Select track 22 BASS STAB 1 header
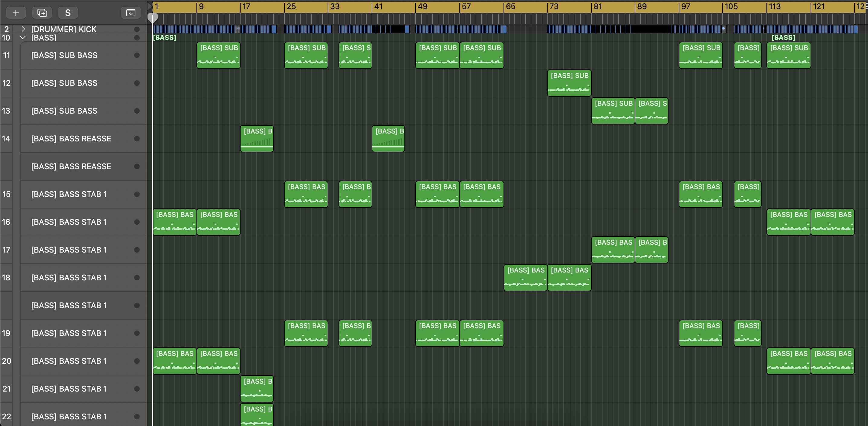868x426 pixels. [69, 417]
